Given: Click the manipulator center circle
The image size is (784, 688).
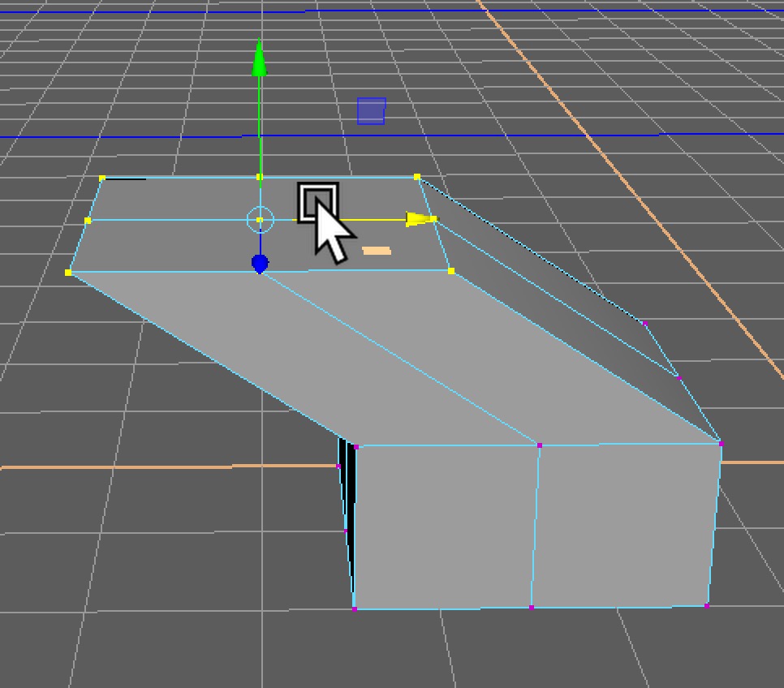Looking at the screenshot, I should coord(260,220).
